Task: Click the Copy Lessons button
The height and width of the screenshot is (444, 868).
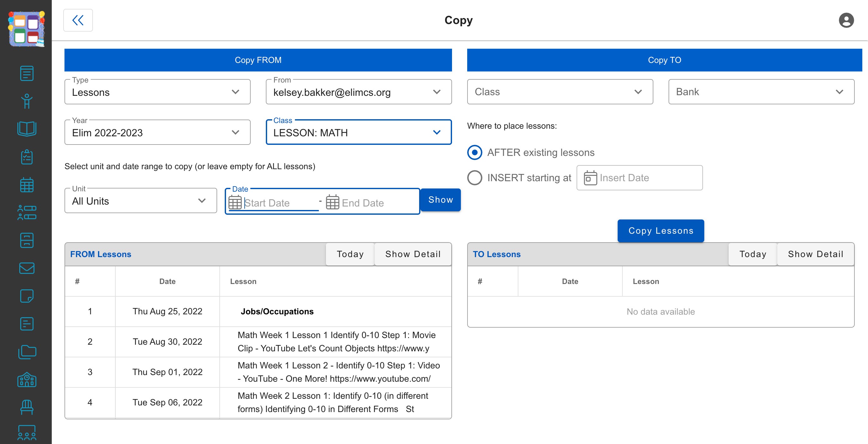Action: click(660, 231)
